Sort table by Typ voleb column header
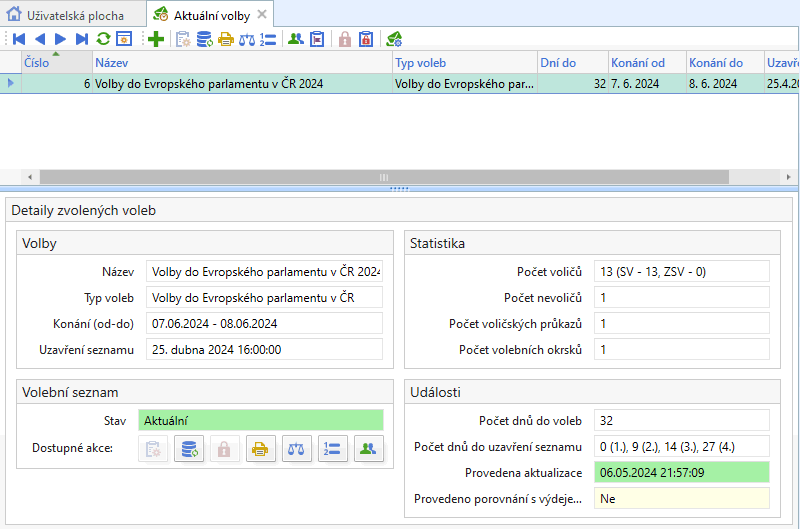800x529 pixels. coord(463,63)
